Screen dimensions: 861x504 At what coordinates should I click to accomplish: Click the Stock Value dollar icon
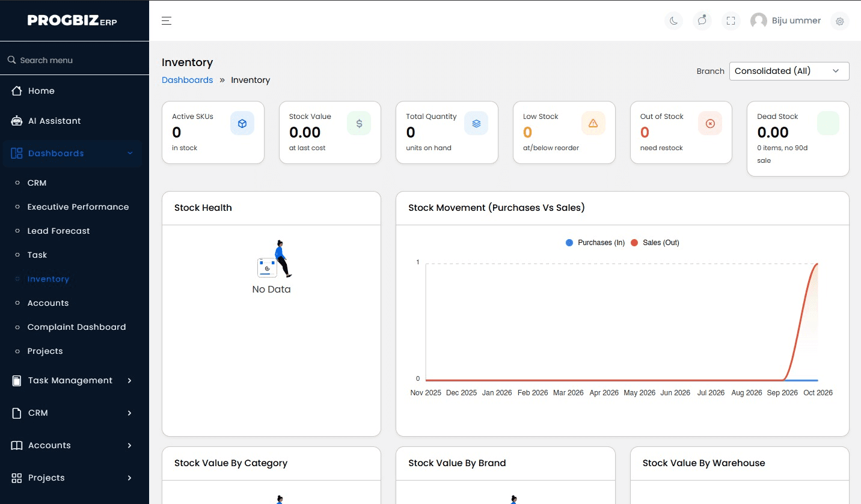click(x=359, y=123)
